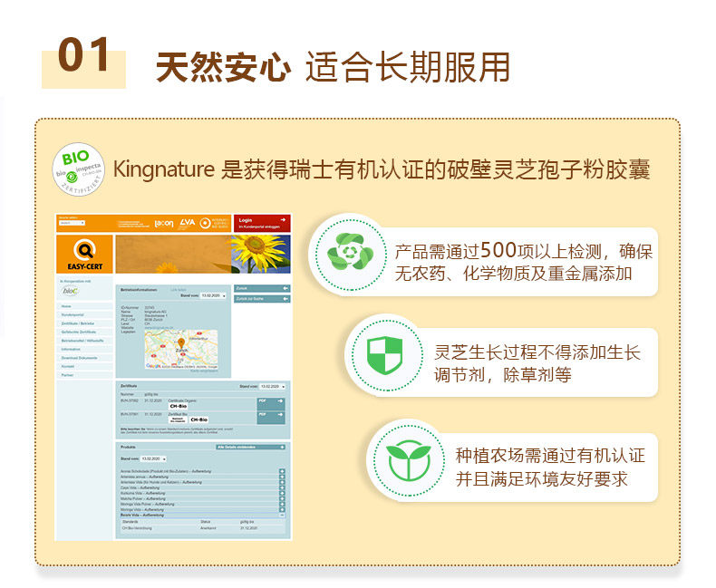Click the Kingnature 瑞士有机认证 headline

click(382, 169)
